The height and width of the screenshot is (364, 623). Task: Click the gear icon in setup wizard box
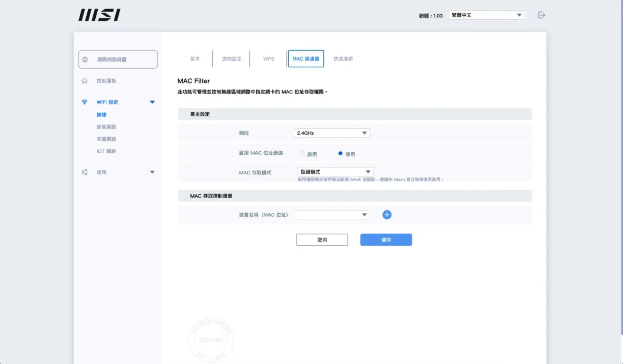(x=85, y=60)
